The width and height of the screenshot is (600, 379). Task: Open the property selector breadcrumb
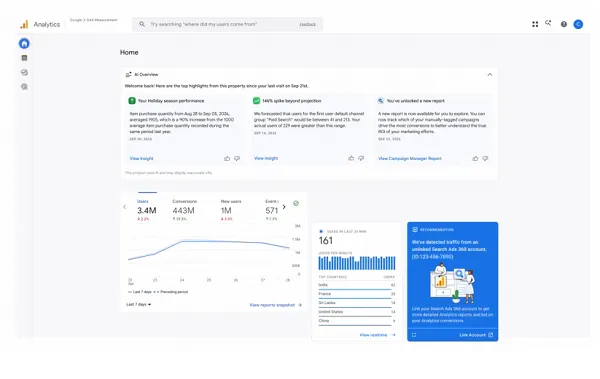93,20
